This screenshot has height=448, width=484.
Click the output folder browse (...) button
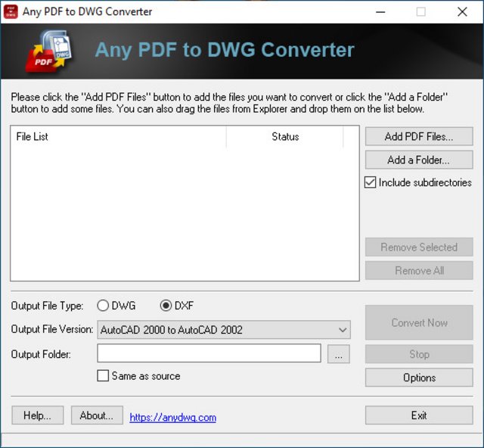pos(338,353)
